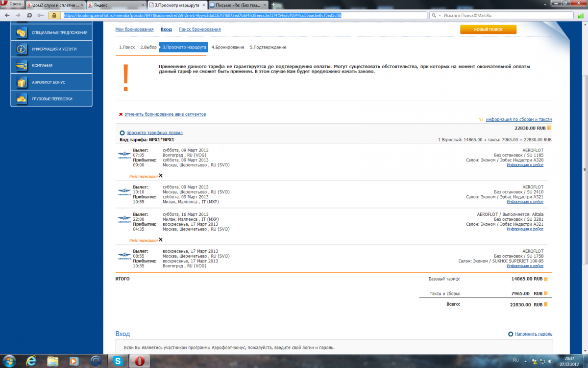The image size is (588, 368).
Task: Click red X cancel booking icon
Action: 121,114
